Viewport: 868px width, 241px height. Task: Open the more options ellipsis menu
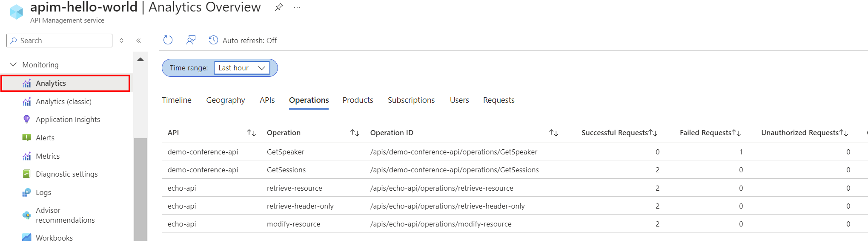(x=297, y=7)
